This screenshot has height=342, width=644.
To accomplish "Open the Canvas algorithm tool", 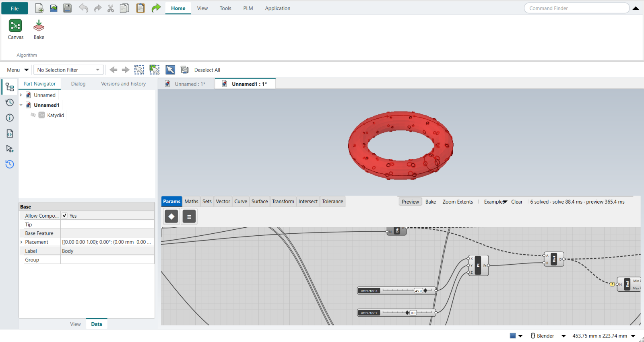I will coord(15,29).
